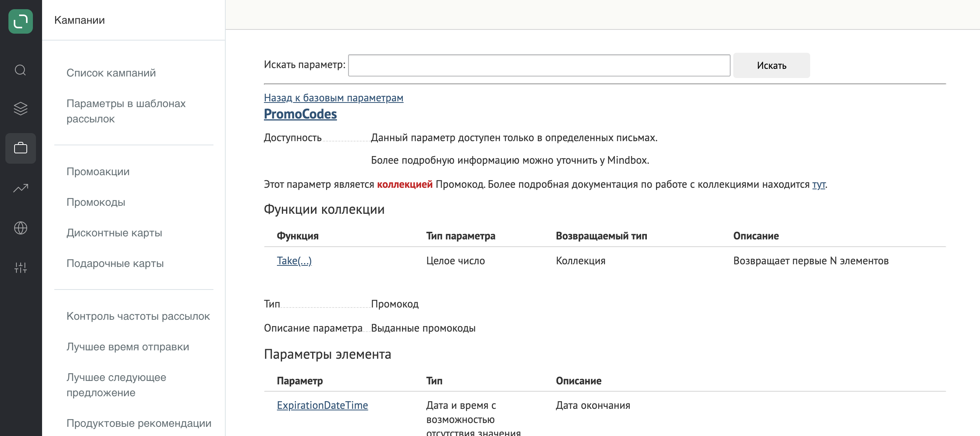Click the Искать параметр input field
980x436 pixels.
point(539,65)
